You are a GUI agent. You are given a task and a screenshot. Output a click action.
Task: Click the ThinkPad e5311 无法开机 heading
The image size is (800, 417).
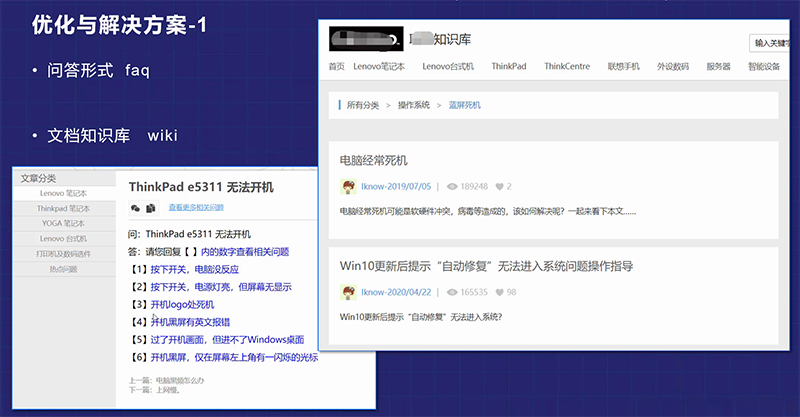(x=201, y=187)
